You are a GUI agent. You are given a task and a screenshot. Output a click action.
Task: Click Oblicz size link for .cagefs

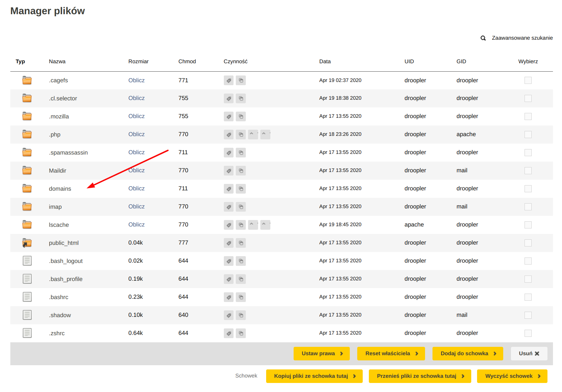coord(136,80)
